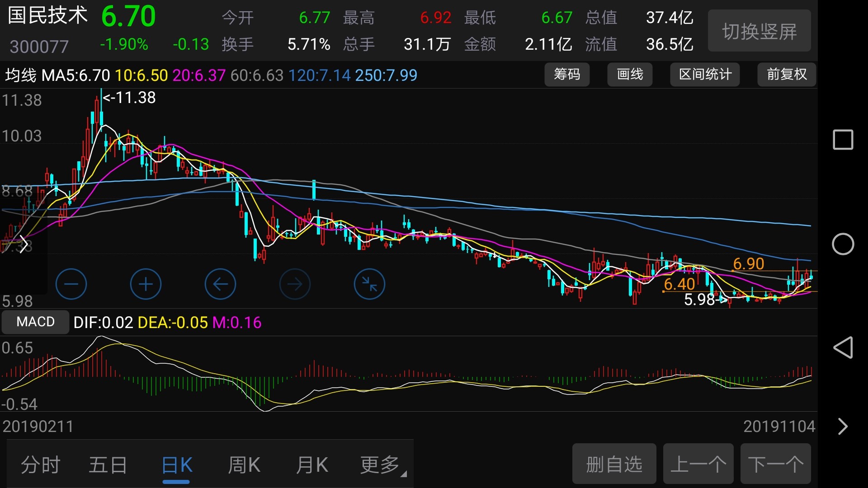Toggle the 前复权 price adjustment button
The width and height of the screenshot is (868, 488).
(787, 74)
